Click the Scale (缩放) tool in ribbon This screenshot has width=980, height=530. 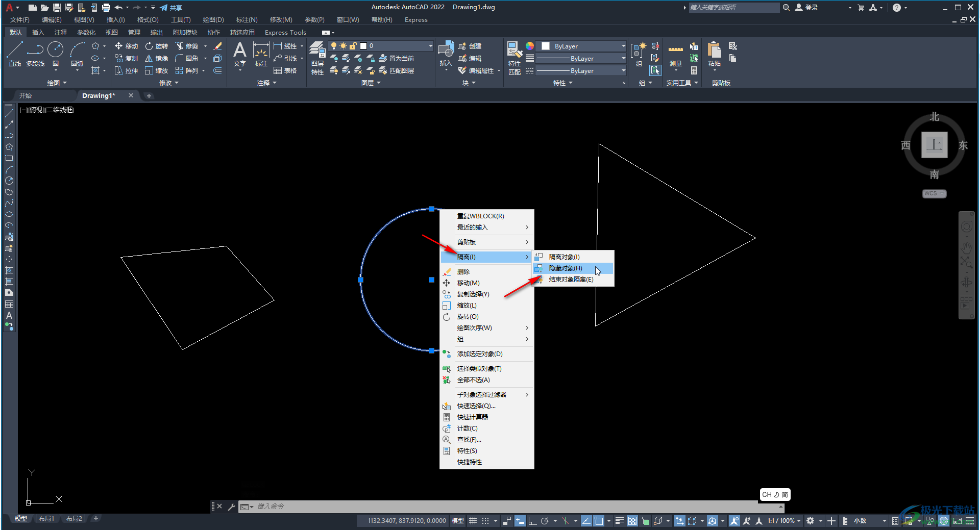pos(156,70)
